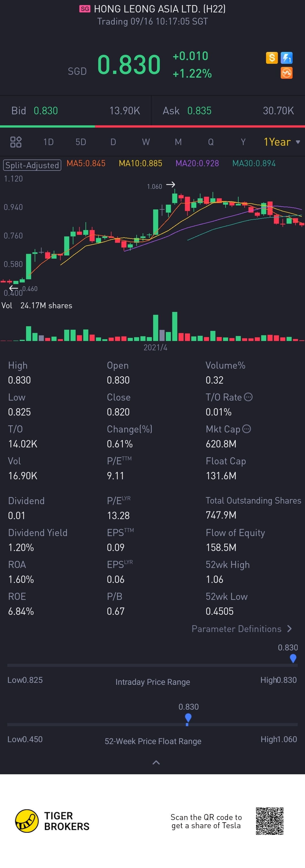
Task: Collapse the stock details panel with up chevron
Action: (x=156, y=762)
